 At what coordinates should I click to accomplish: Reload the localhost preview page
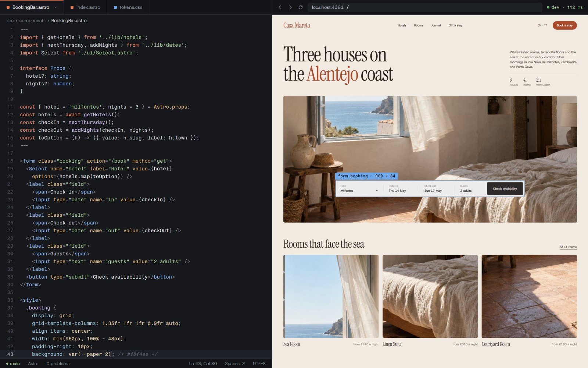point(301,7)
